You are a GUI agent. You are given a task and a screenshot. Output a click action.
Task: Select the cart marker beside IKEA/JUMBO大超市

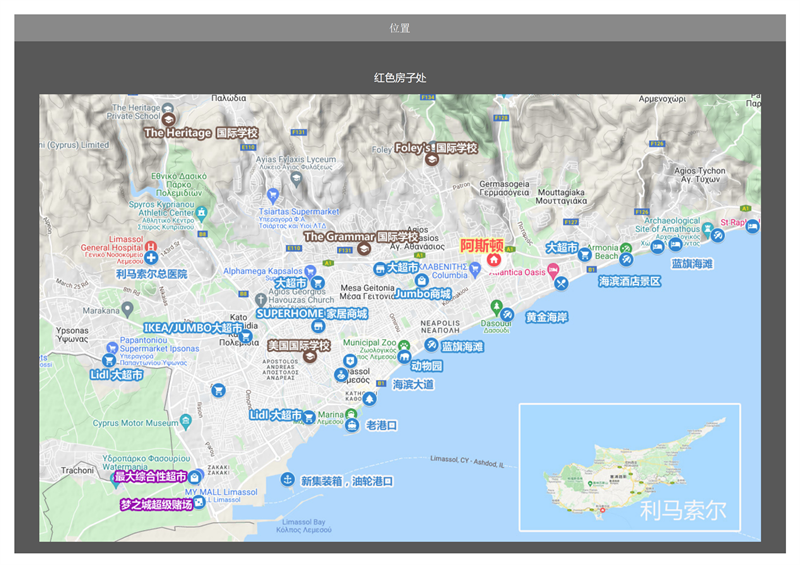pyautogui.click(x=246, y=336)
